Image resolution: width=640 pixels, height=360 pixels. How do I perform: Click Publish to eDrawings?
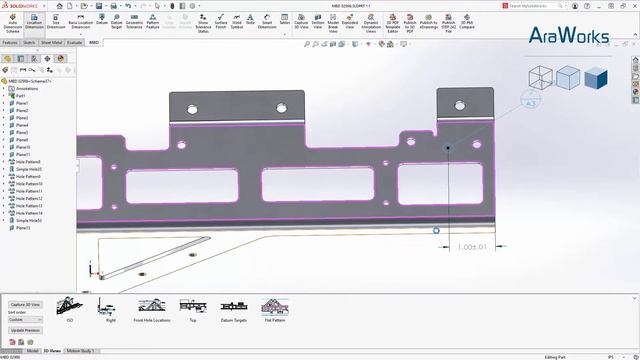pos(429,22)
